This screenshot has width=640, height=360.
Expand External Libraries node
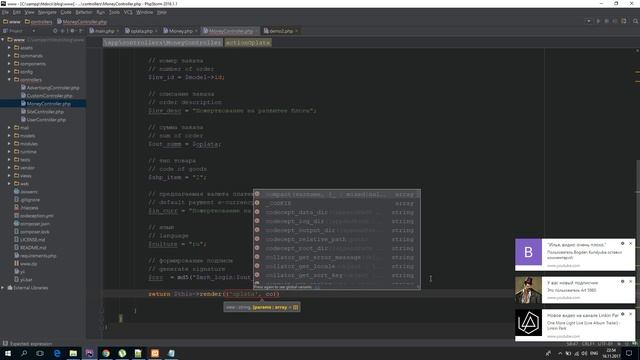click(x=3, y=288)
